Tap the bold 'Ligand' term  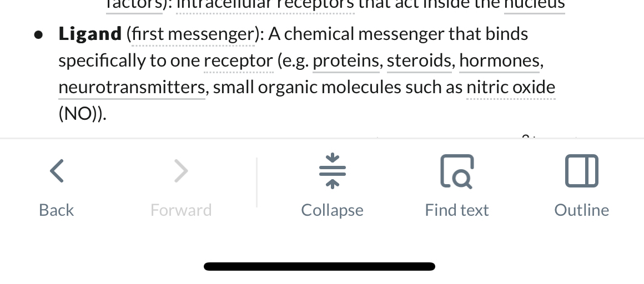(90, 34)
